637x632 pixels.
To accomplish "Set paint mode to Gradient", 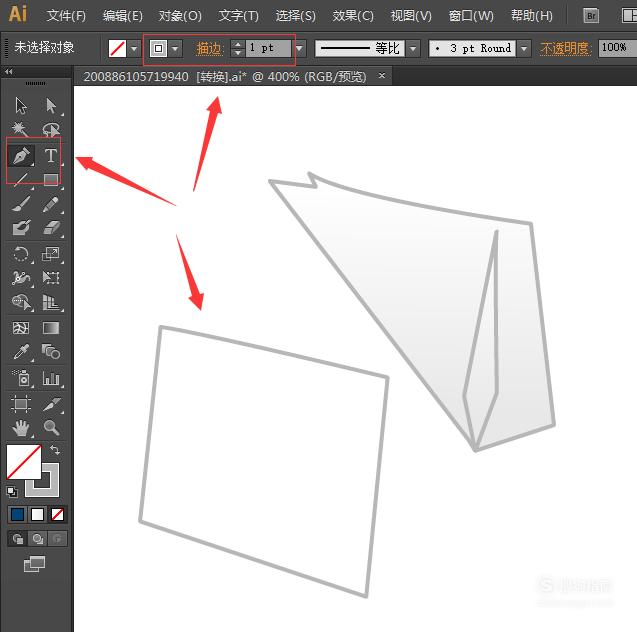I will pos(37,515).
